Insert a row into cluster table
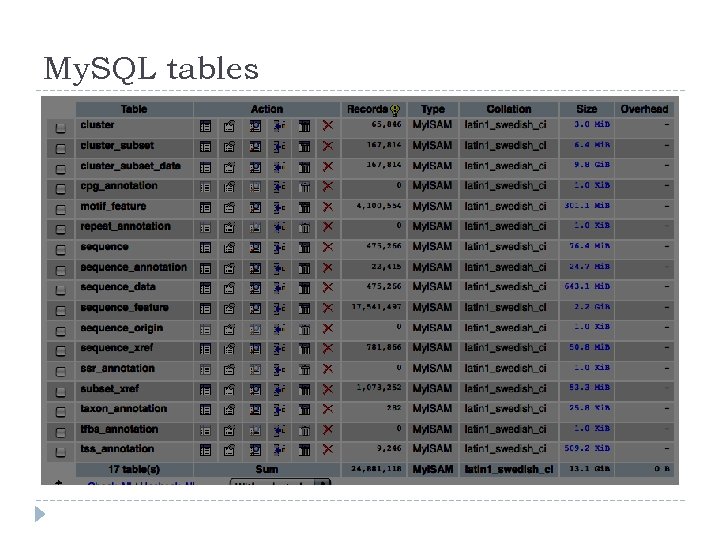This screenshot has width=720, height=540. 279,126
